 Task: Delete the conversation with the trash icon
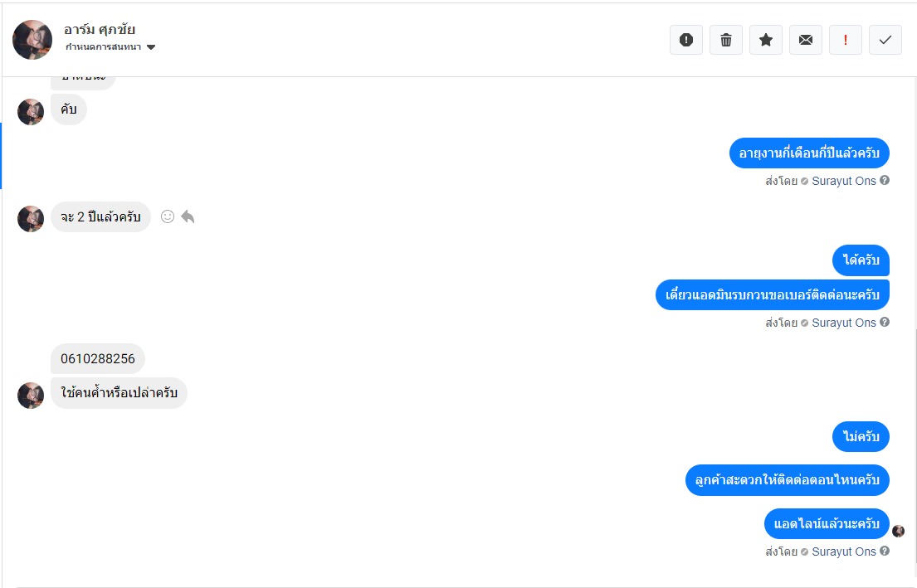726,40
